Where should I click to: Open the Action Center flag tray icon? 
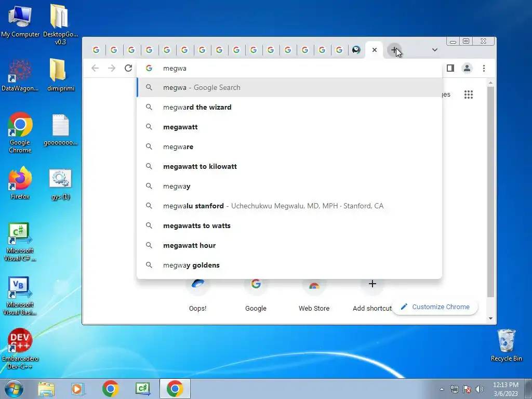(x=467, y=389)
